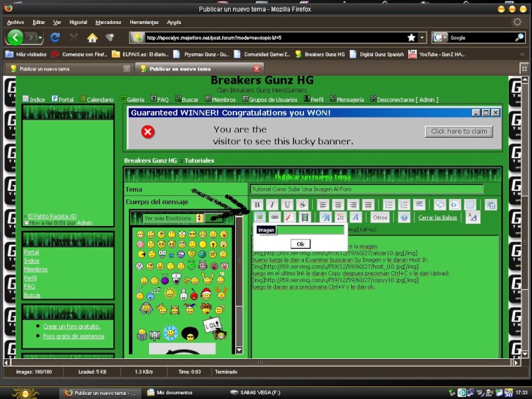The height and width of the screenshot is (399, 532).
Task: Center-align the message text
Action: click(338, 205)
